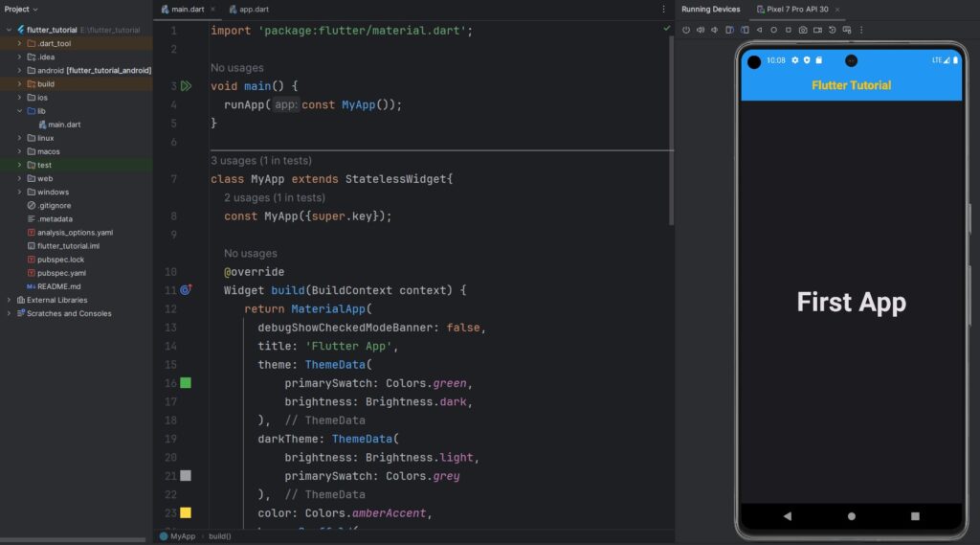Click the build() breadcrumb item

(219, 536)
